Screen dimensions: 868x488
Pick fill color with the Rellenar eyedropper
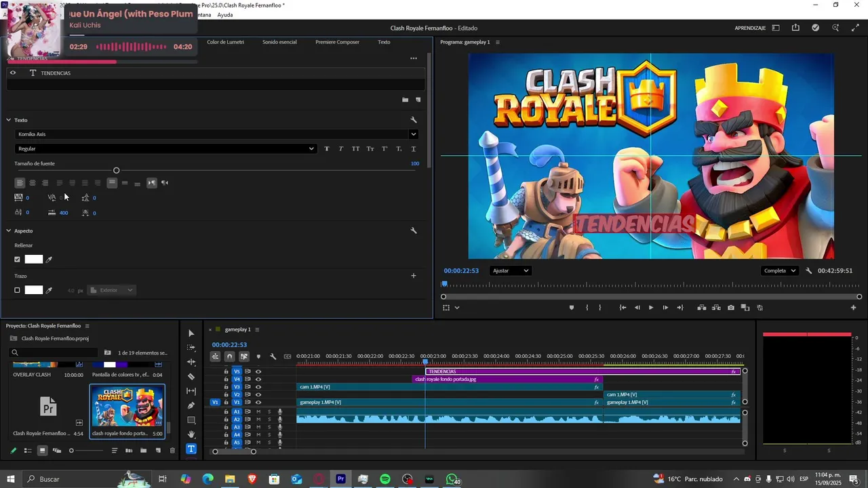(x=49, y=260)
